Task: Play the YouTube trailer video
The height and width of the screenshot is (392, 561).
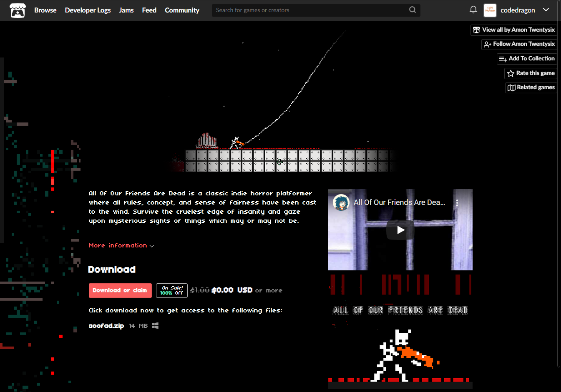Action: click(400, 230)
